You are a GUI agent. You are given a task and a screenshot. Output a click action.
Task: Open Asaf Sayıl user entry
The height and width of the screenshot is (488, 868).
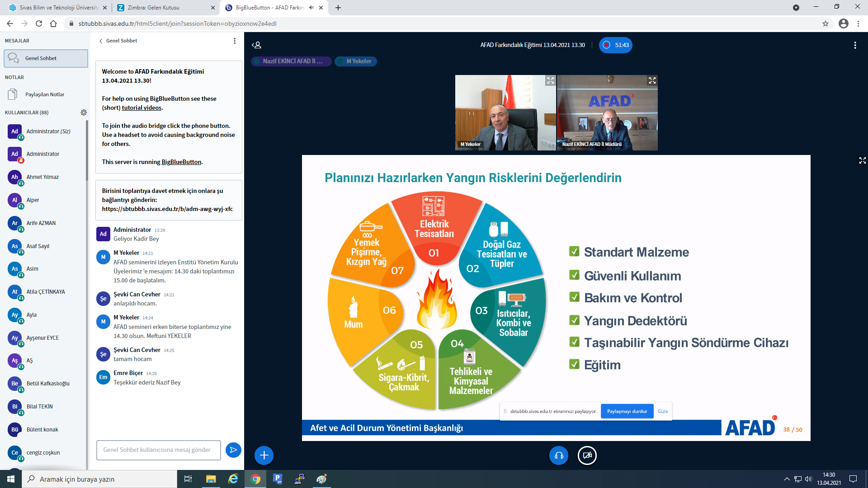45,246
